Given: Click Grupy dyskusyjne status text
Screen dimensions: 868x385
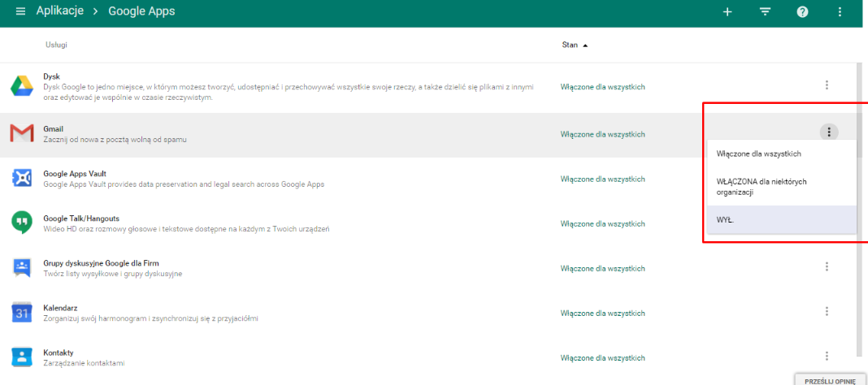Looking at the screenshot, I should 603,268.
